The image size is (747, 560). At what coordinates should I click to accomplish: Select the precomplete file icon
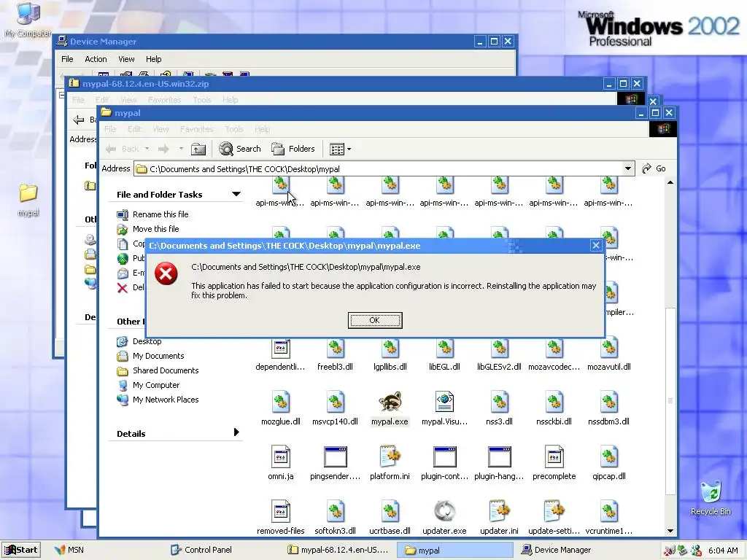click(x=554, y=456)
